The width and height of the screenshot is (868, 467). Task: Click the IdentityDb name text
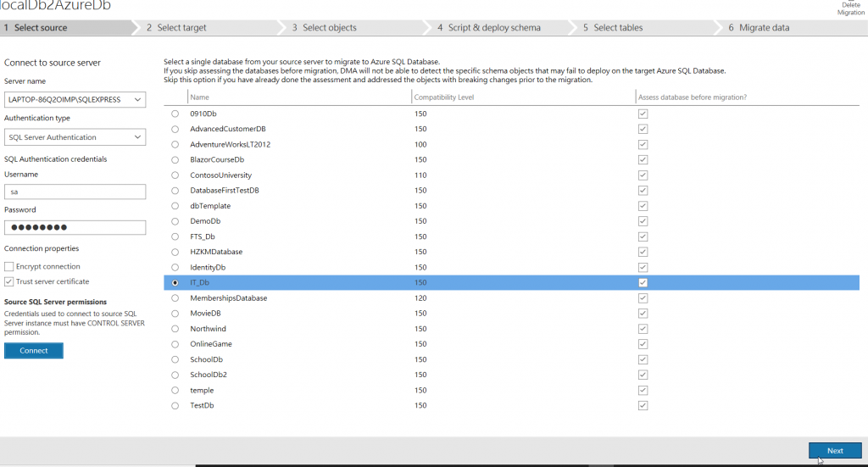(208, 267)
